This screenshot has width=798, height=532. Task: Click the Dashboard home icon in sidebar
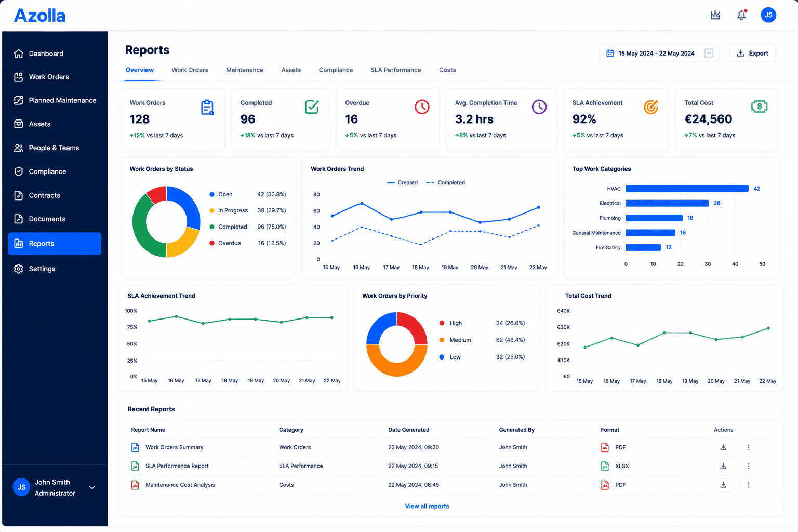click(19, 54)
